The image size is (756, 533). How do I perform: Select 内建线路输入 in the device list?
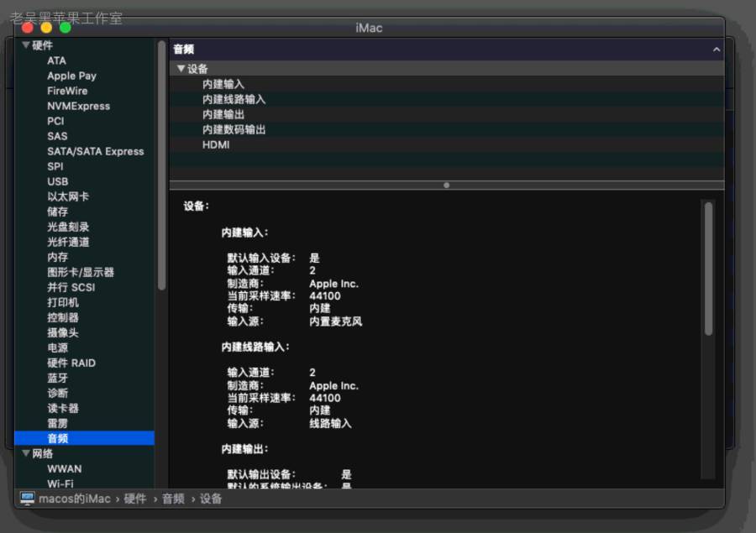(x=234, y=99)
